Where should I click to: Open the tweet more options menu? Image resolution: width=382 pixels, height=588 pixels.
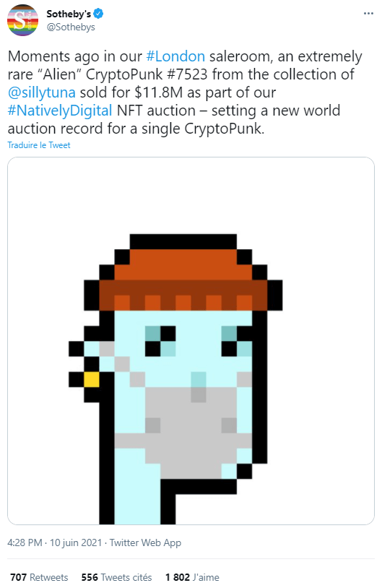click(x=368, y=14)
